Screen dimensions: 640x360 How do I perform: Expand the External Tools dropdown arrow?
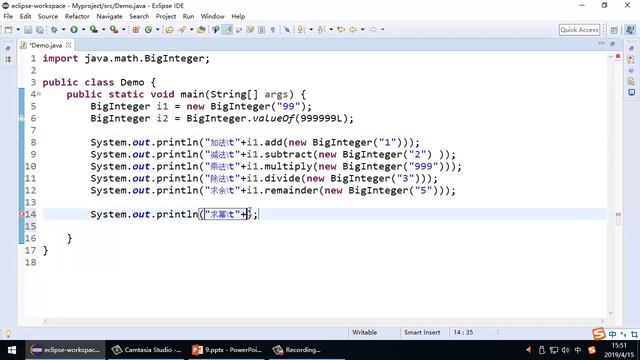coord(123,29)
